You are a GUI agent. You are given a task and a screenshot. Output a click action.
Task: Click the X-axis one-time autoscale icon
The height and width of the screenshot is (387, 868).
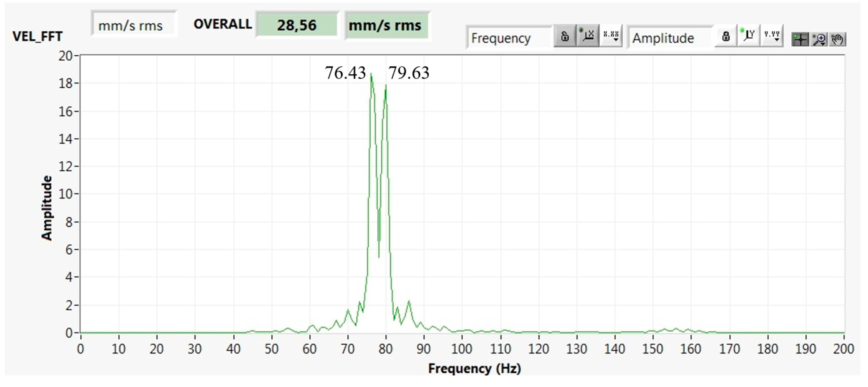588,36
